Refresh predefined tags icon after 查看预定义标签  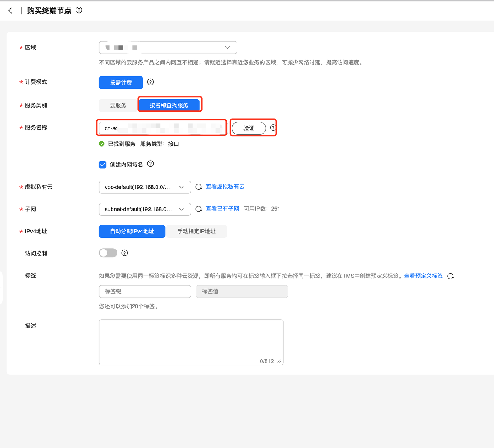(450, 276)
